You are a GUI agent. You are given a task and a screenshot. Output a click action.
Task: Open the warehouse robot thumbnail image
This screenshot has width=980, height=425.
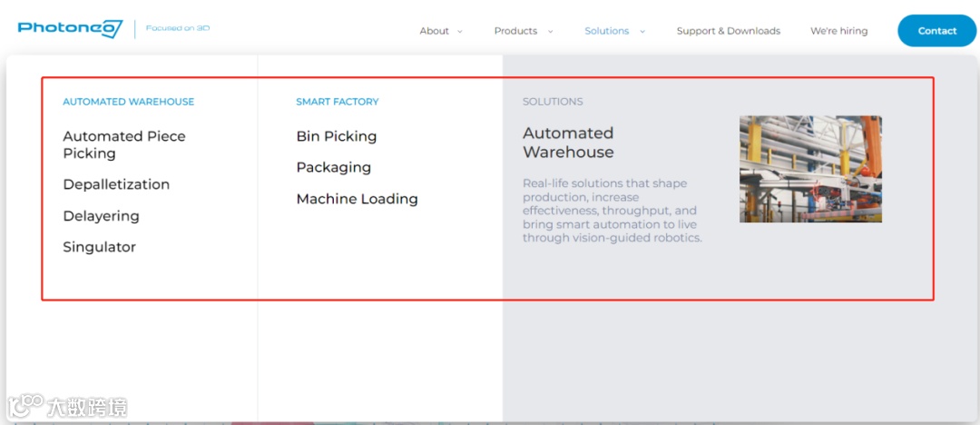pos(810,169)
